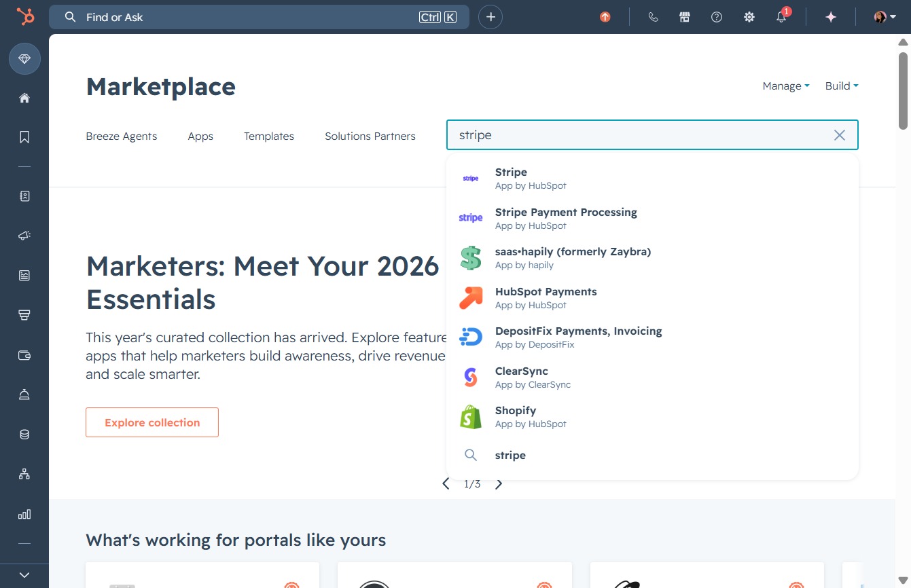The height and width of the screenshot is (588, 911).
Task: Open the Content sidebar icon below the megaphone
Action: [x=24, y=275]
